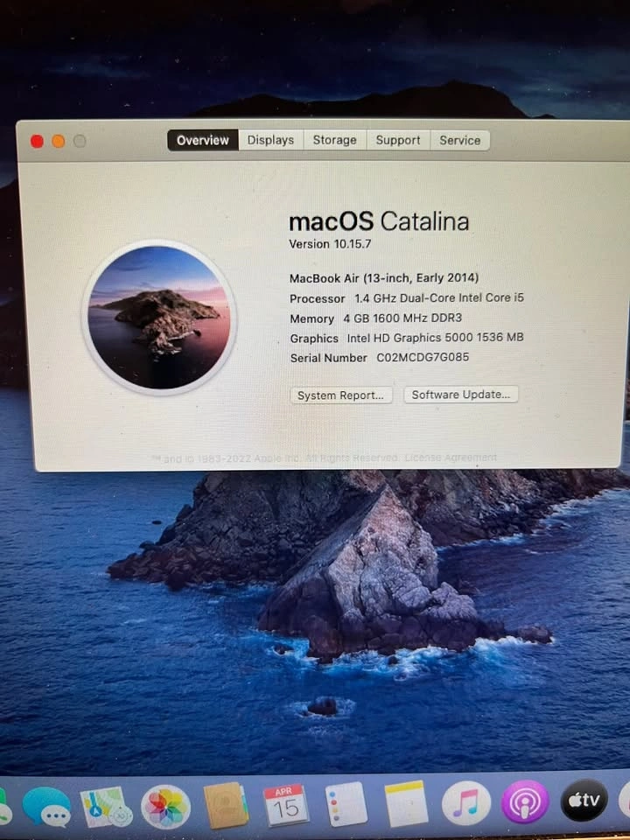Viewport: 630px width, 840px height.
Task: Open Notes app in the Dock
Action: click(x=407, y=803)
